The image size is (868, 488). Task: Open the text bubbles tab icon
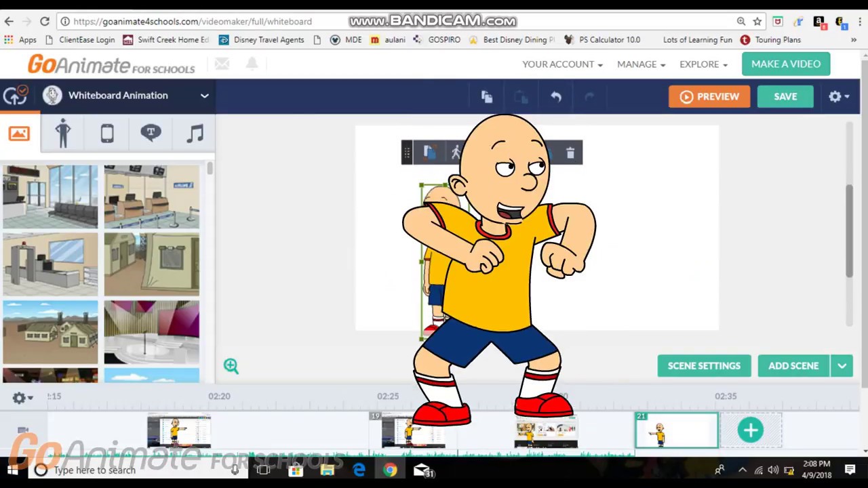pyautogui.click(x=151, y=133)
